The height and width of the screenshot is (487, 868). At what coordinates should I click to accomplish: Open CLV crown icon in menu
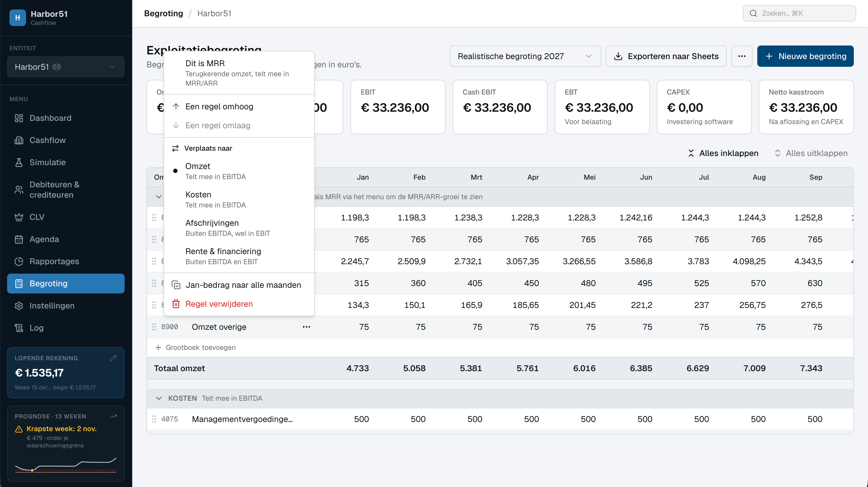click(19, 217)
